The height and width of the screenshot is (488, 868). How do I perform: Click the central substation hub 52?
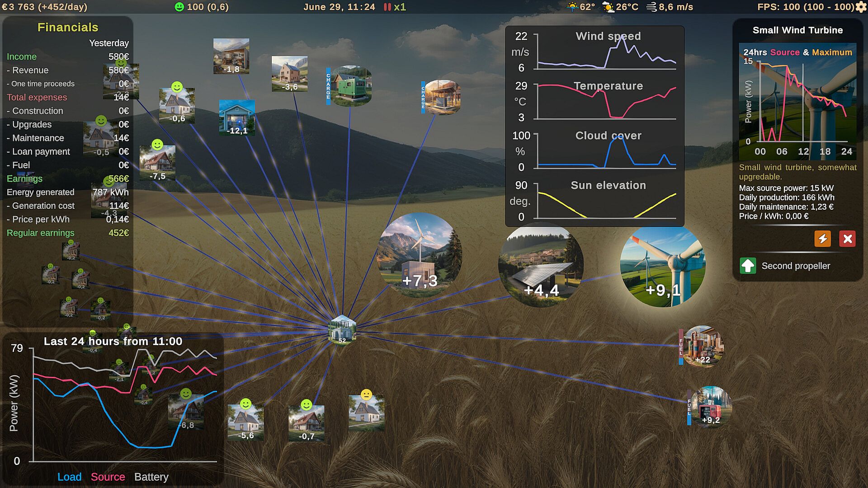[342, 330]
